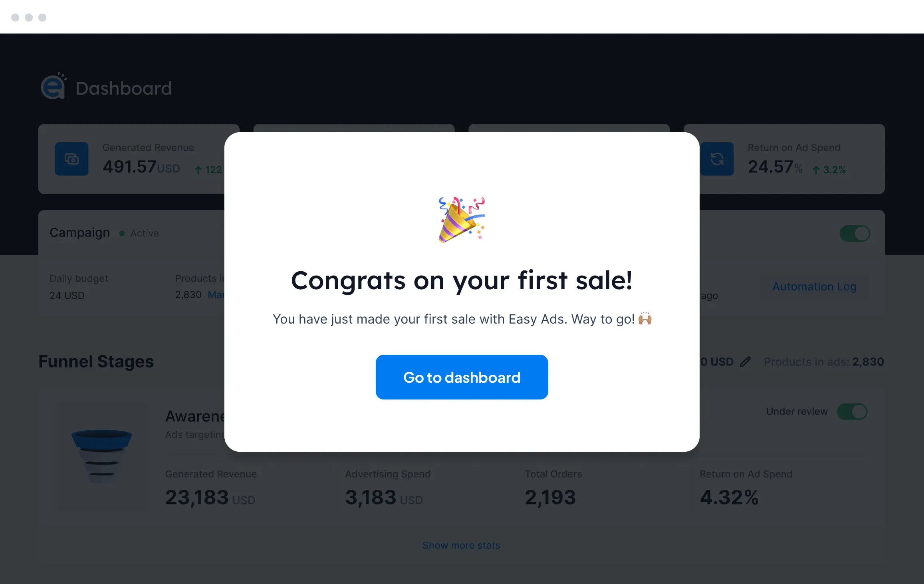
Task: Click the Dashboard page title
Action: 124,88
